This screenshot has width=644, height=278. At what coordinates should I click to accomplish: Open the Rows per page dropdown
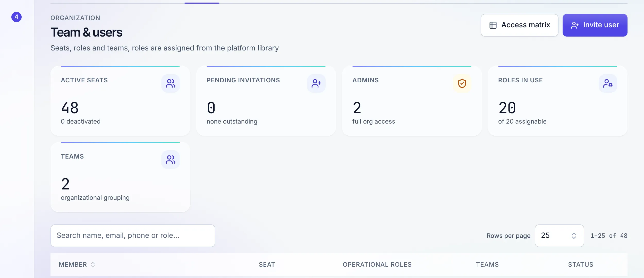560,236
